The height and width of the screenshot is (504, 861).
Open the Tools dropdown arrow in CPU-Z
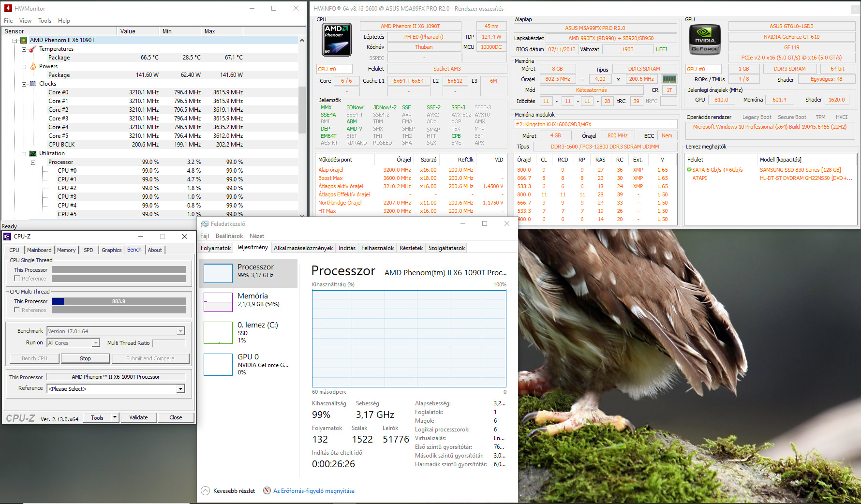[115, 417]
